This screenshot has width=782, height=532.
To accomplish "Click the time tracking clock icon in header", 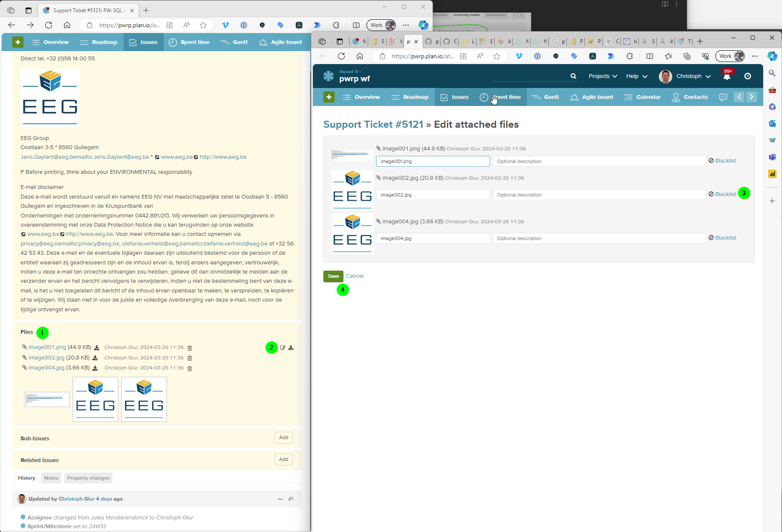I will [x=748, y=76].
